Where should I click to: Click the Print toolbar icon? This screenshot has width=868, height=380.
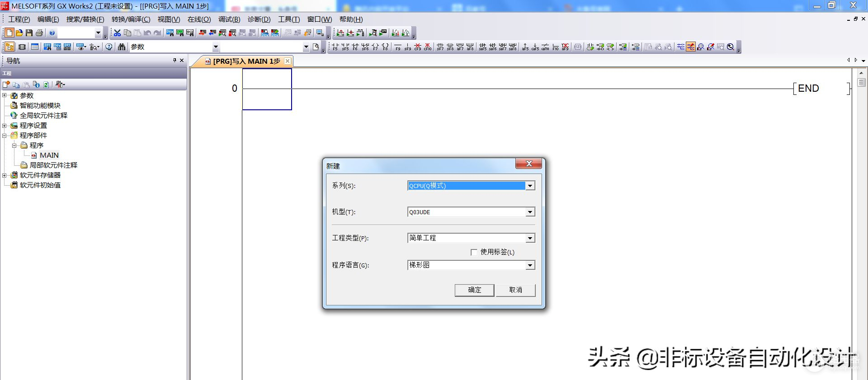39,33
